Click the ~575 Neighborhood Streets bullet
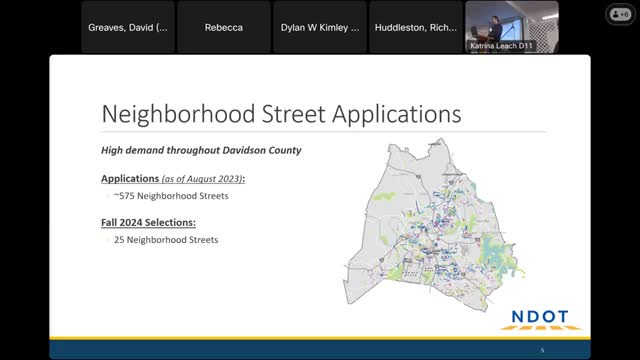The width and height of the screenshot is (640, 360). 171,196
